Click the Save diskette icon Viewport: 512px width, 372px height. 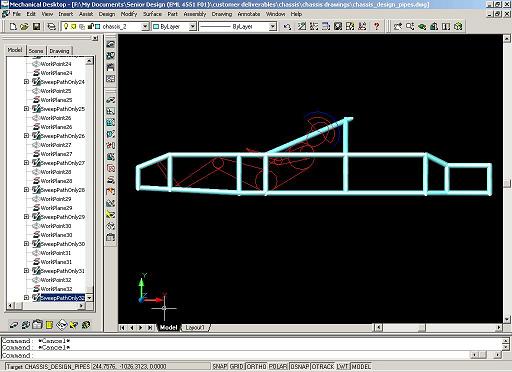click(x=36, y=27)
